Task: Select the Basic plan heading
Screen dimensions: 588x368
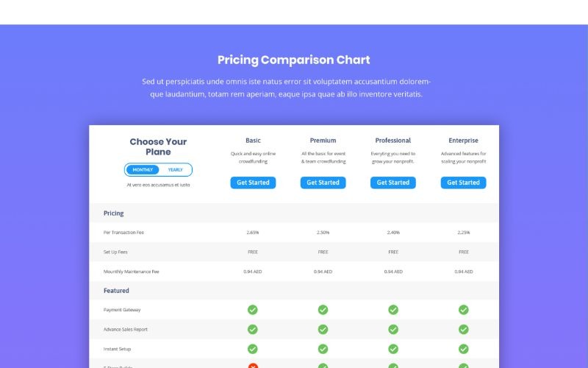Action: click(253, 141)
